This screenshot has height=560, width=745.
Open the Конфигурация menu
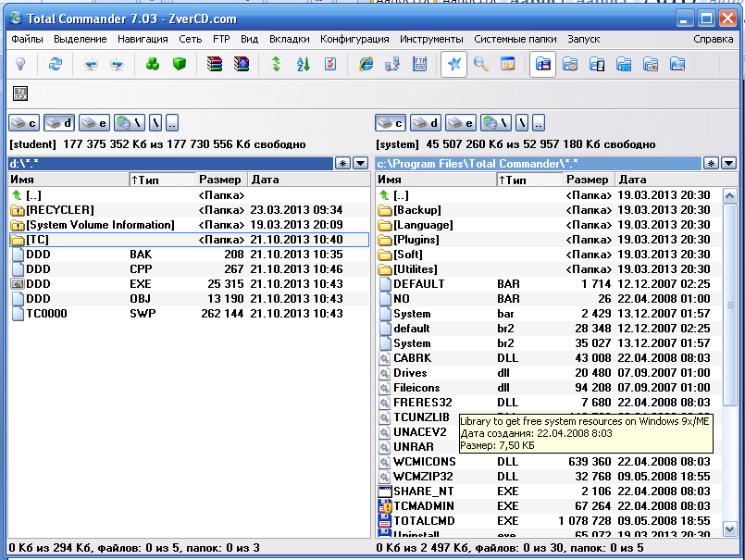click(x=354, y=39)
